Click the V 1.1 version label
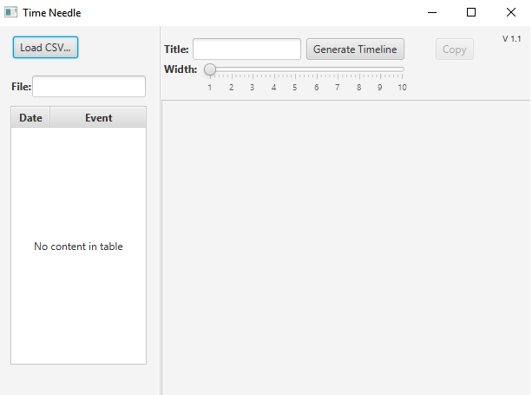Screen dimensions: 532x395 click(511, 39)
